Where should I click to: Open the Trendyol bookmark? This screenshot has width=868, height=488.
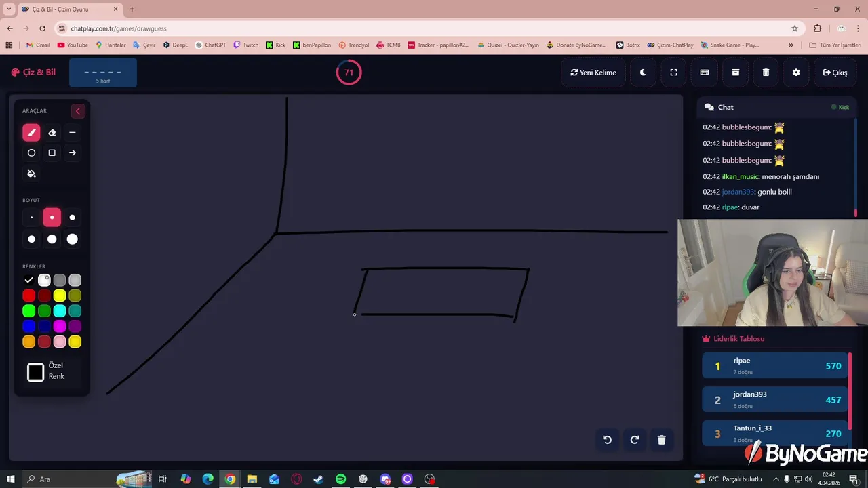354,45
